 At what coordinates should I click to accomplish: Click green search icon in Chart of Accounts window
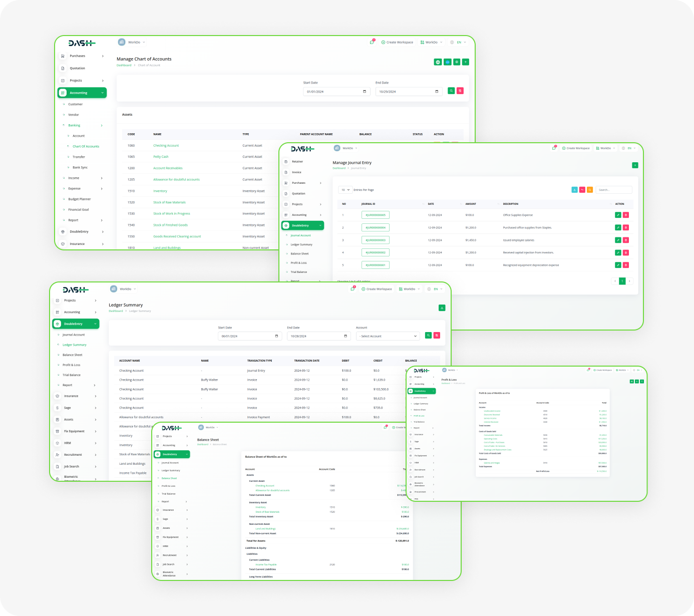451,91
